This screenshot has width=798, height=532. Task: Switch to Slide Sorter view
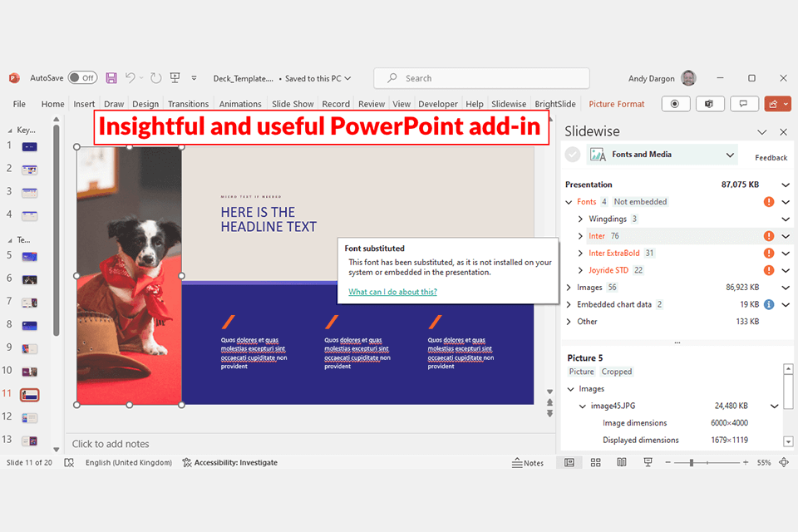click(x=595, y=463)
